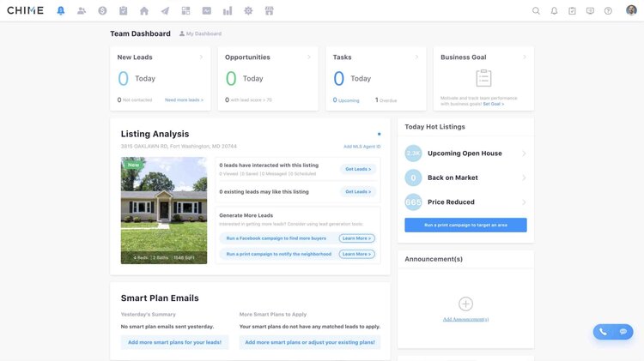Click Add more smart plans for your leads
Viewport: 644px width, 361px height.
(x=174, y=342)
